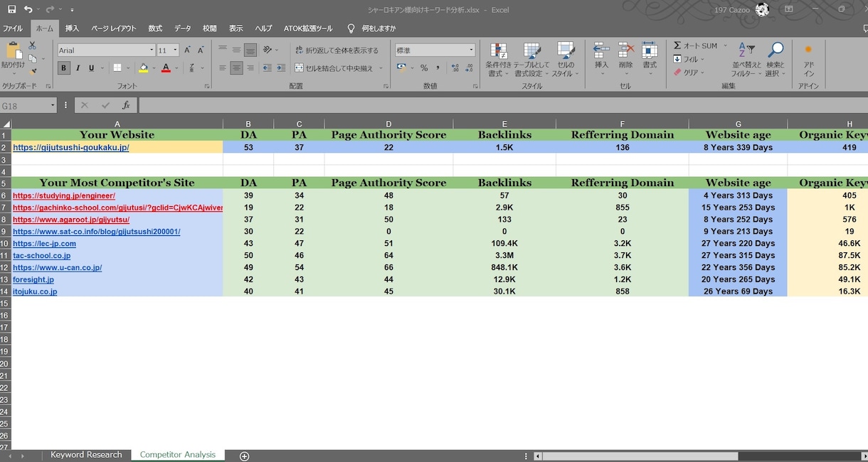The height and width of the screenshot is (462, 868).
Task: Open find and select (検索と選択)
Action: [775, 60]
